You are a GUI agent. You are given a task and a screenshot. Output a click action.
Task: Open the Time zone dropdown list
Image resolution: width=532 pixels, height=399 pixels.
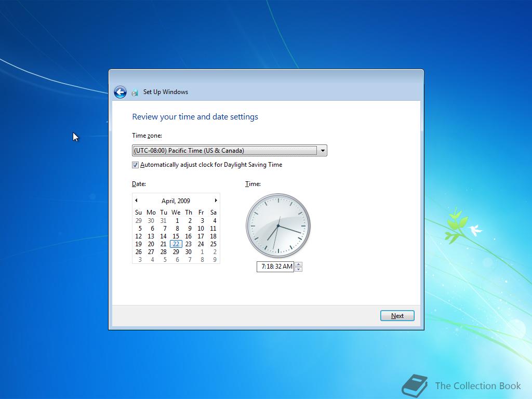[229, 150]
